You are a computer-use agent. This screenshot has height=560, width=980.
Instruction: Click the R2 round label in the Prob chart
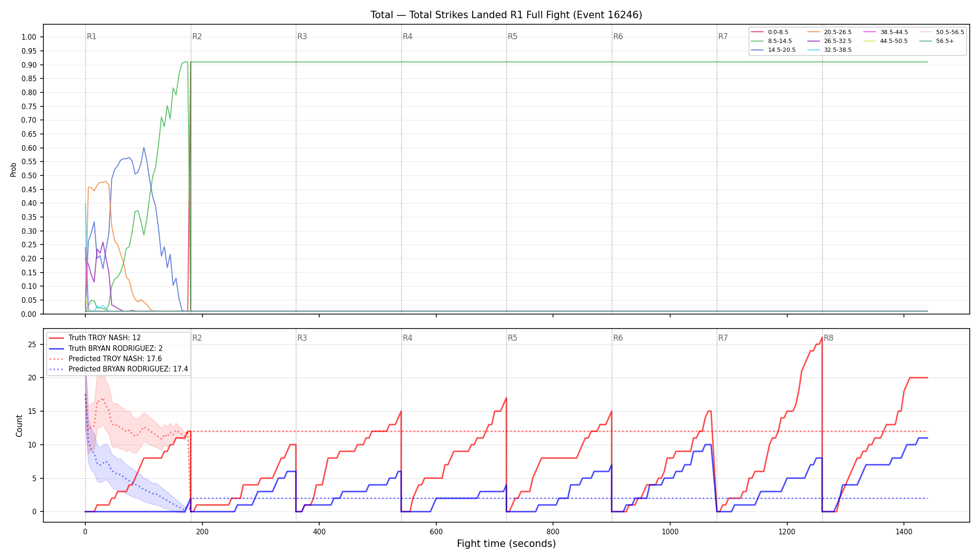pyautogui.click(x=197, y=36)
